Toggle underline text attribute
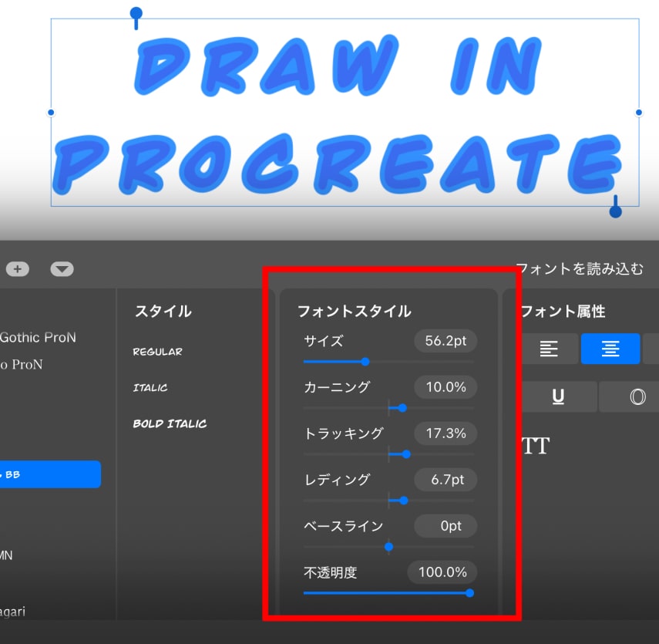This screenshot has height=644, width=659. point(558,396)
